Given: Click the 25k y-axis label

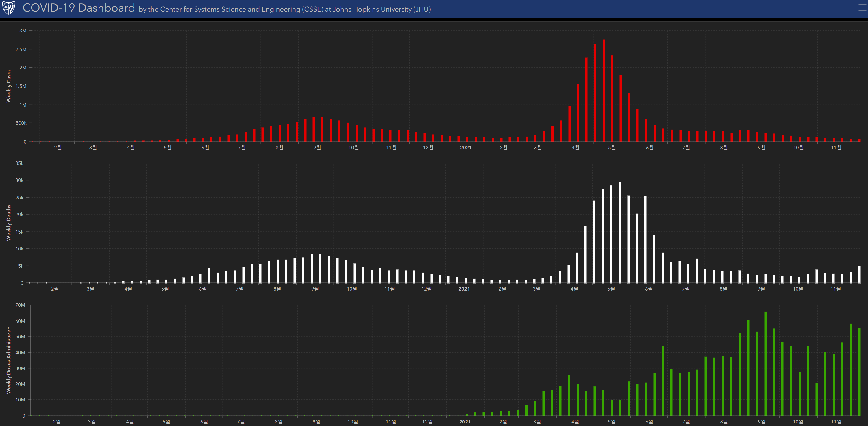Looking at the screenshot, I should (20, 198).
